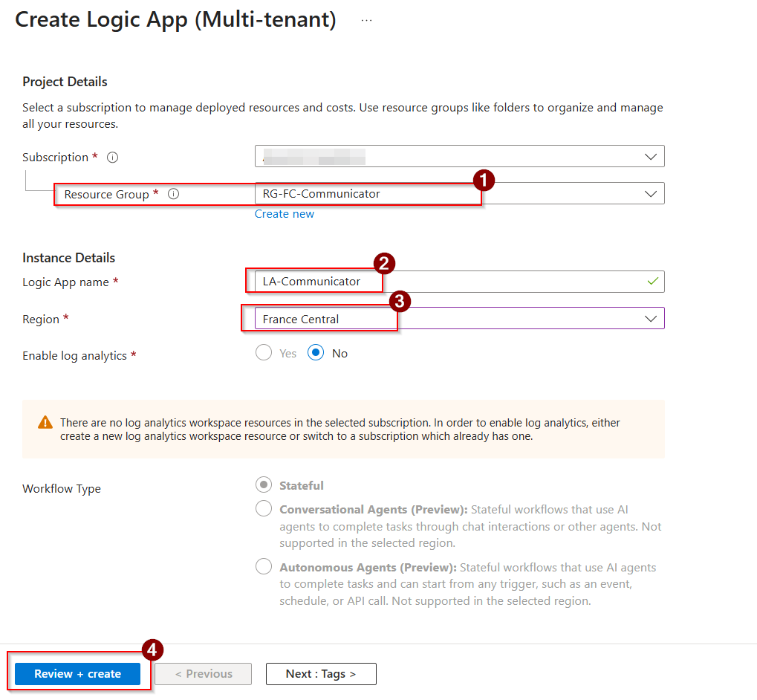Click the green validation checkmark icon

(652, 282)
